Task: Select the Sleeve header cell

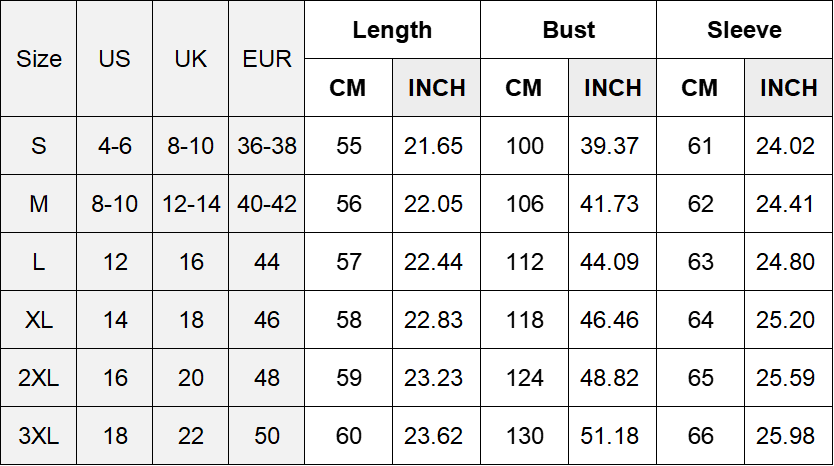Action: 744,30
